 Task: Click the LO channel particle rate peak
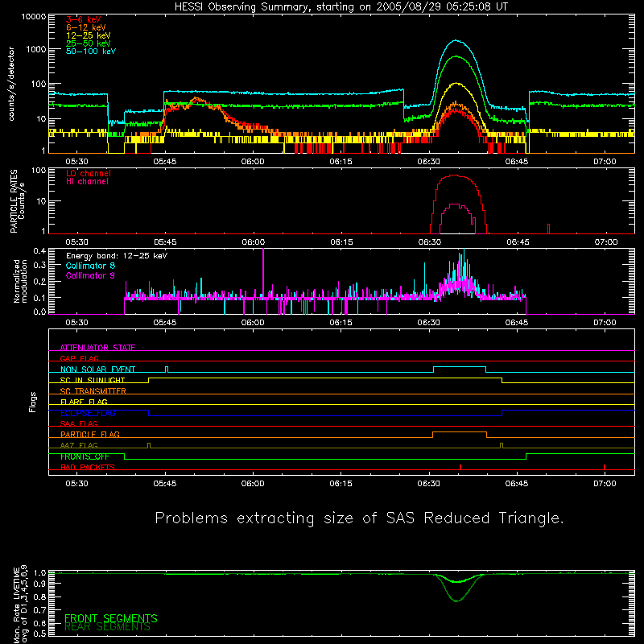click(454, 175)
